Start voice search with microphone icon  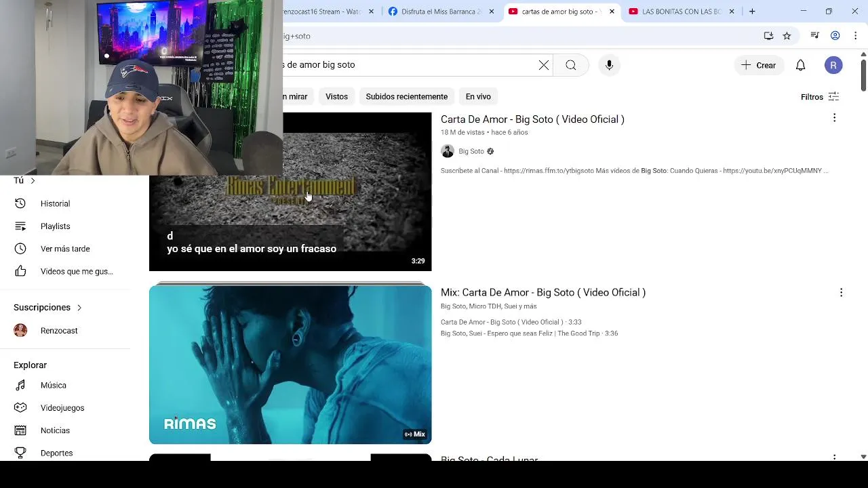tap(609, 65)
